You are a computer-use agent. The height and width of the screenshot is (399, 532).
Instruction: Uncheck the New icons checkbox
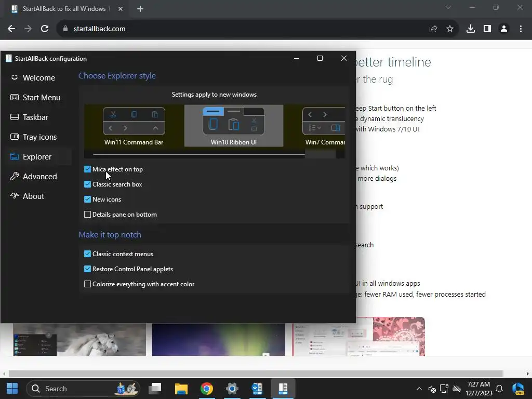(103, 199)
